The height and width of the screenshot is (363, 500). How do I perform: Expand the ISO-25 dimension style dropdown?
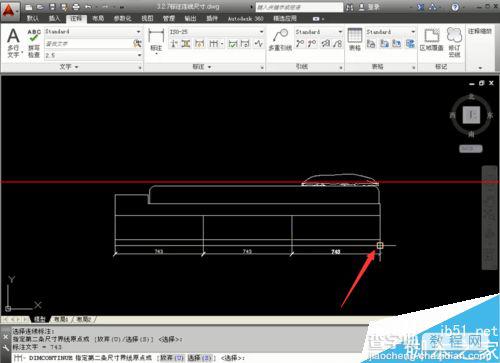tap(261, 32)
